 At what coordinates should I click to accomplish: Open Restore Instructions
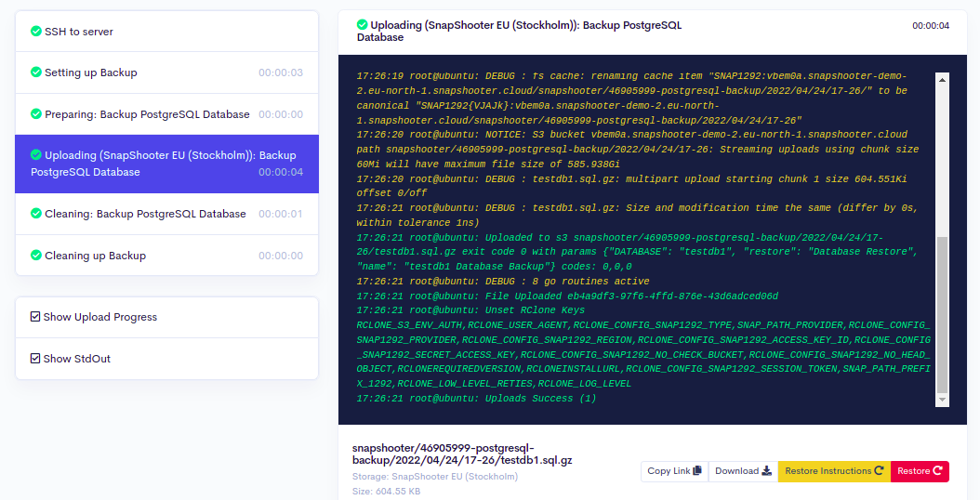pyautogui.click(x=834, y=471)
